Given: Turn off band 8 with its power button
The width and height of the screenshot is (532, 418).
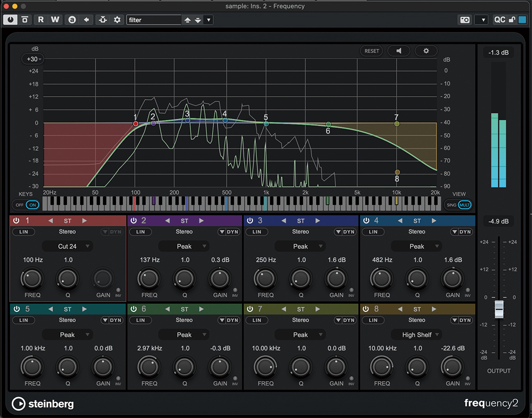Looking at the screenshot, I should (x=366, y=309).
